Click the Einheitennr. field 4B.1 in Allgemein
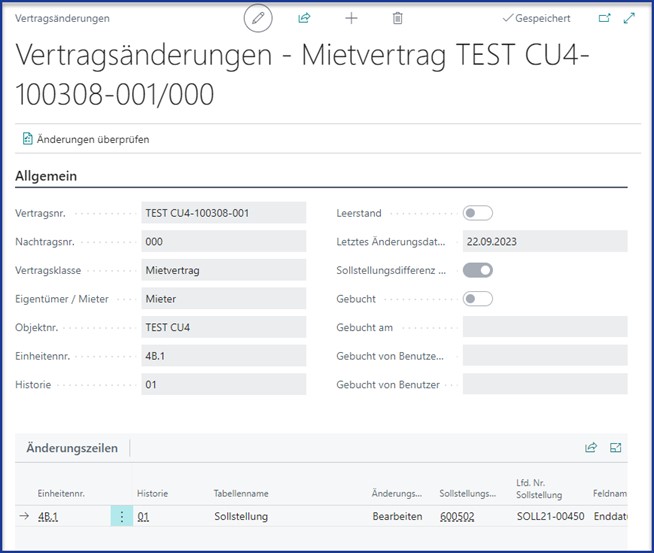Image resolution: width=654 pixels, height=553 pixels. coord(224,356)
